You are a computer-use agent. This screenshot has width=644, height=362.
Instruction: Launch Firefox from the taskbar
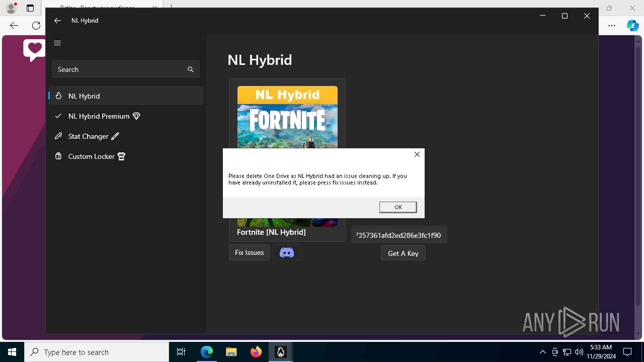click(x=256, y=352)
